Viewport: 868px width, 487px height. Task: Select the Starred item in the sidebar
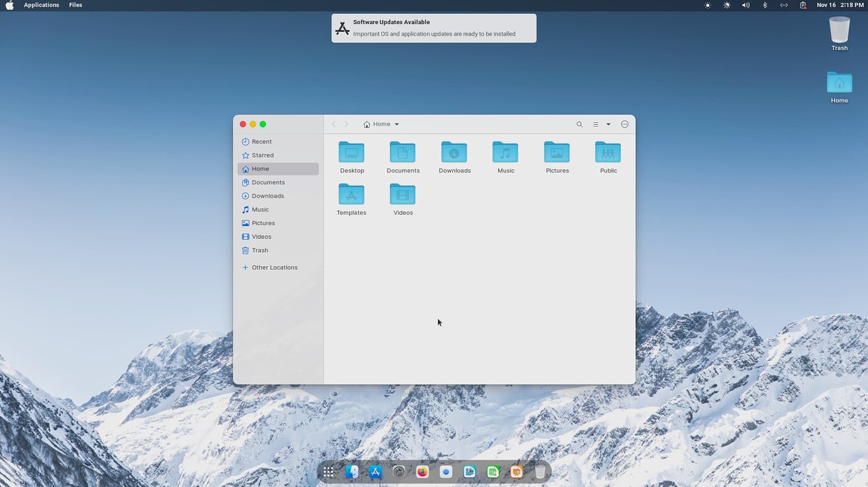coord(264,155)
